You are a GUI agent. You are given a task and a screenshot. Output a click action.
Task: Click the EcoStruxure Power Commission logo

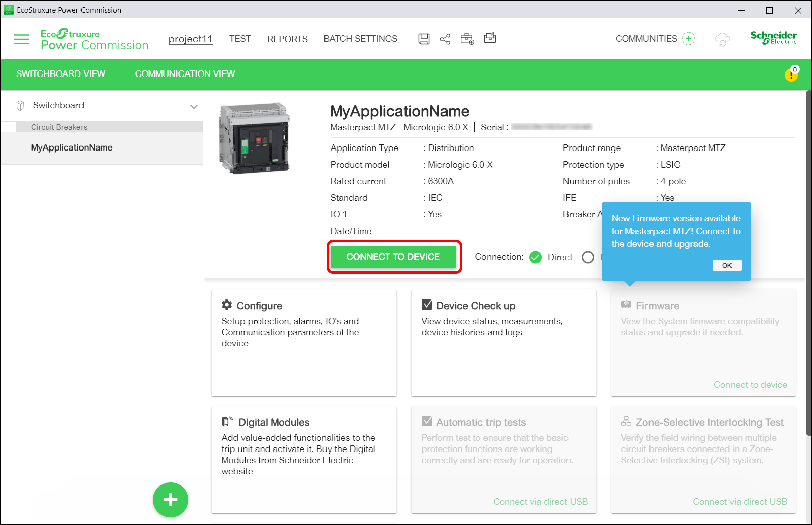[x=95, y=39]
